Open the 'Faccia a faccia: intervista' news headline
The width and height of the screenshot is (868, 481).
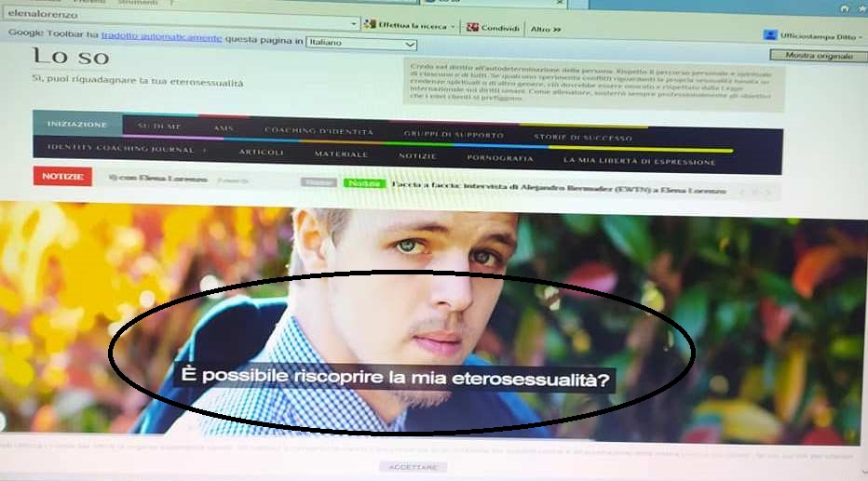(x=559, y=188)
